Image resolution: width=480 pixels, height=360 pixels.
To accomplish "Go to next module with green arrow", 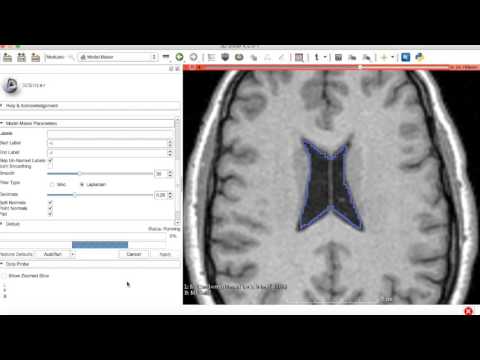I will (179, 57).
